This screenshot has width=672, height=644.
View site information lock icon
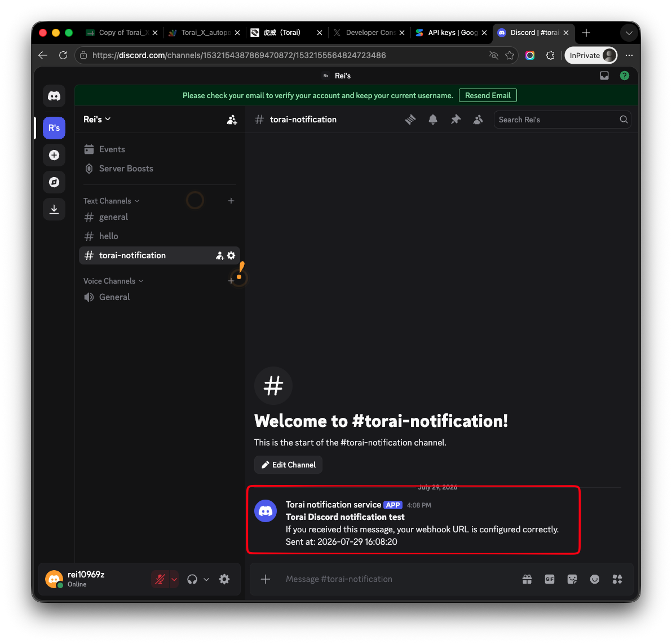tap(83, 55)
